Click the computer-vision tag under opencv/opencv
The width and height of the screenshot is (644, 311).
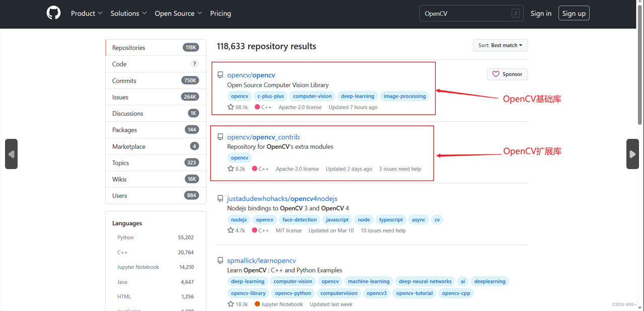(312, 96)
